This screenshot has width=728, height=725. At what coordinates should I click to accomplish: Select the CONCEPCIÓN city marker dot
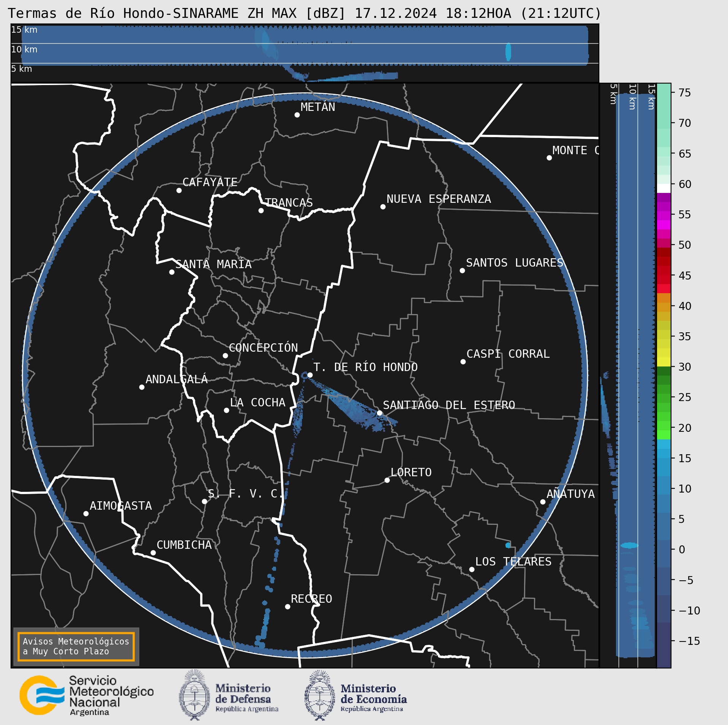pyautogui.click(x=225, y=355)
